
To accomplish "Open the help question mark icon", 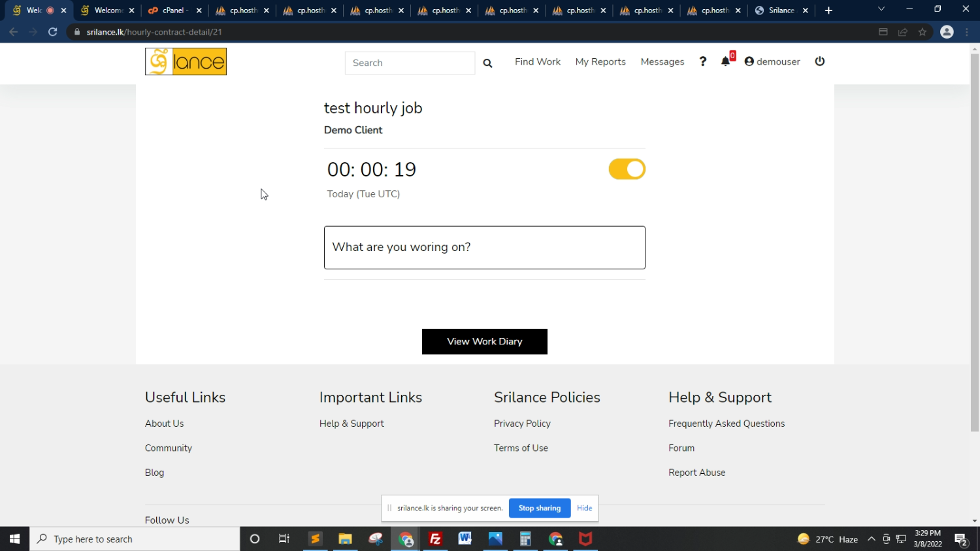I will pos(703,61).
